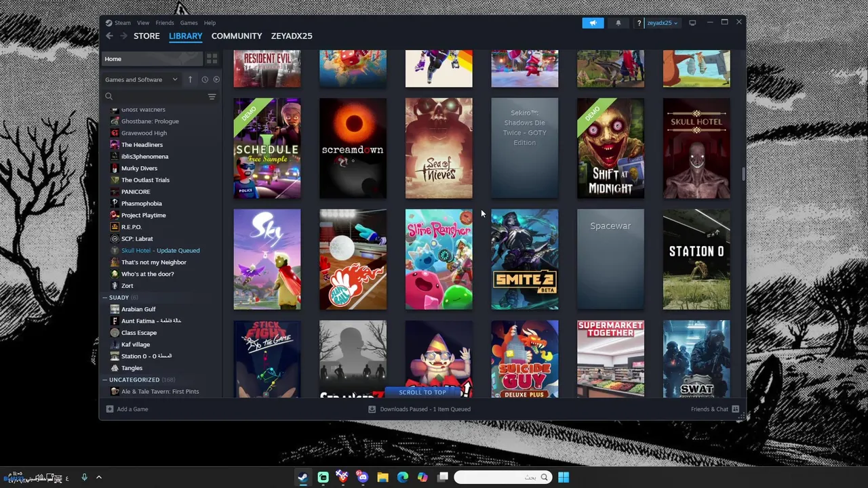Image resolution: width=868 pixels, height=488 pixels.
Task: Collapse the UNCATEGORIZED collection
Action: tap(105, 380)
